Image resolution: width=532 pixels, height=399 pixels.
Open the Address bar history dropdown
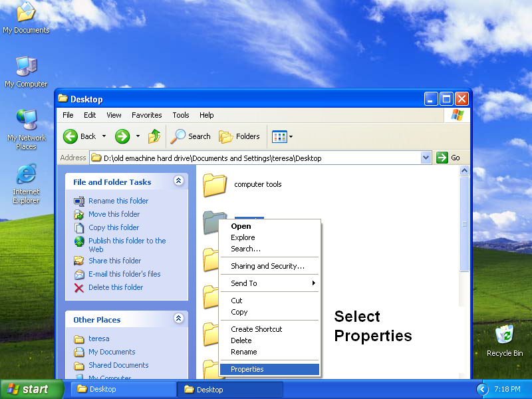[x=426, y=157]
